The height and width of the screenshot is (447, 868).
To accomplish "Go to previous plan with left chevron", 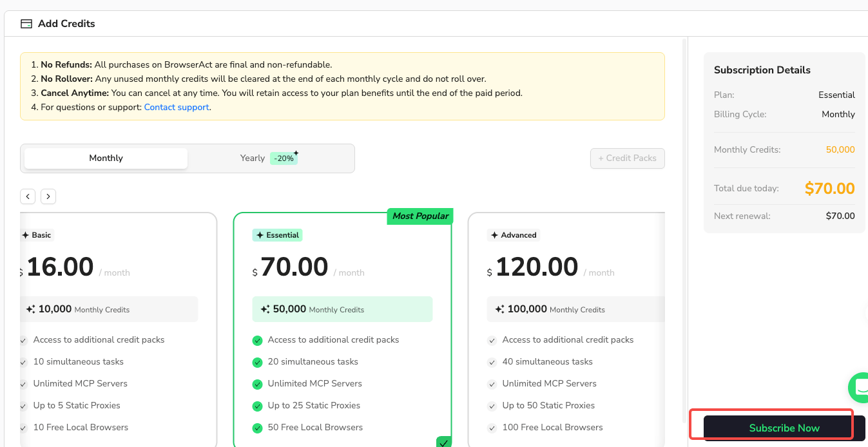I will (x=28, y=196).
